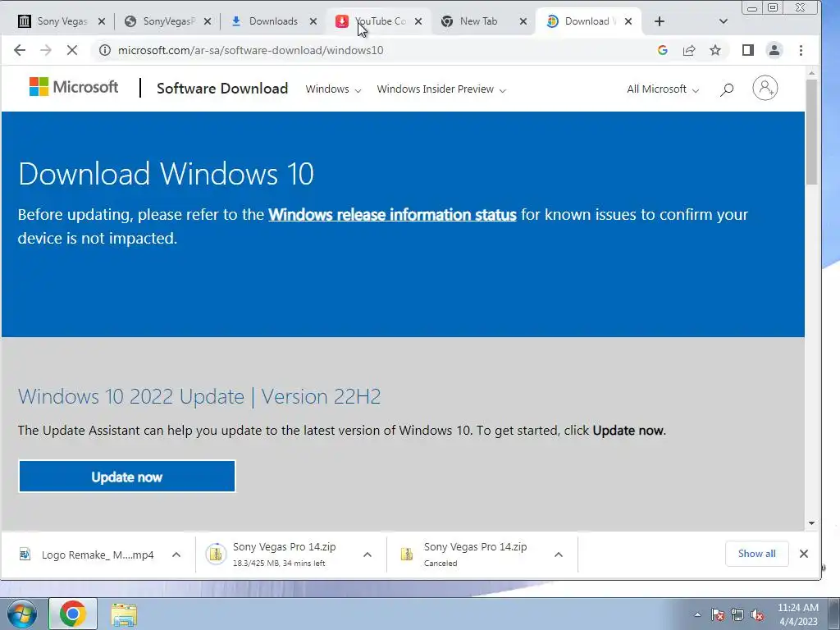Open Windows release information status link
This screenshot has width=840, height=630.
coord(392,215)
